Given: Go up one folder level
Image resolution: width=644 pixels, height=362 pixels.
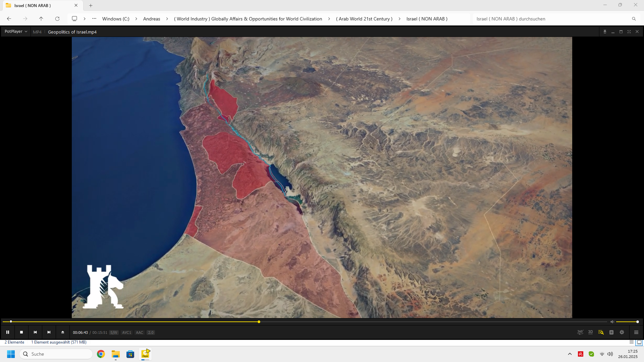Looking at the screenshot, I should coord(41,19).
